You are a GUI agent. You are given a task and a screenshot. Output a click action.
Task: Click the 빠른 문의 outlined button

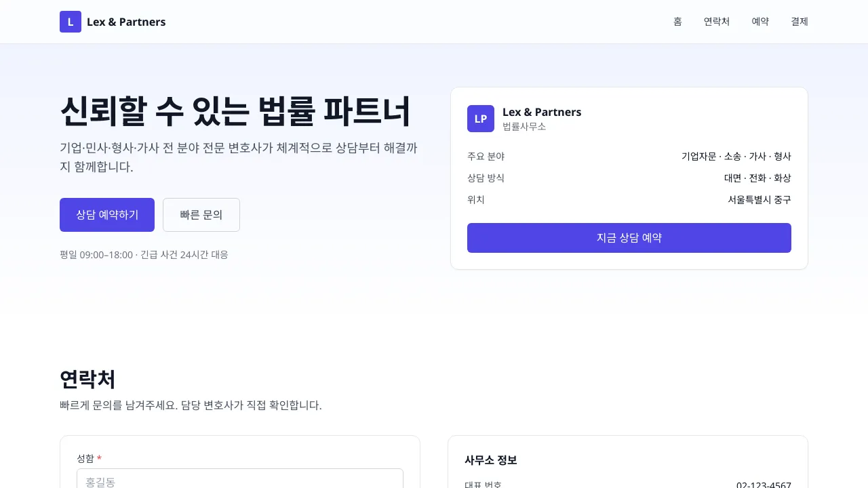click(201, 215)
